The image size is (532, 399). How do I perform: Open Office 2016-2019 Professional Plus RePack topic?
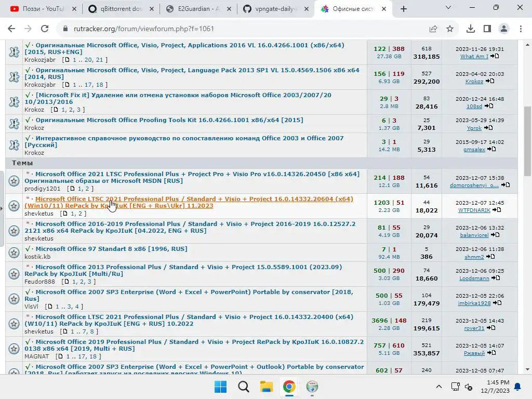pyautogui.click(x=190, y=228)
